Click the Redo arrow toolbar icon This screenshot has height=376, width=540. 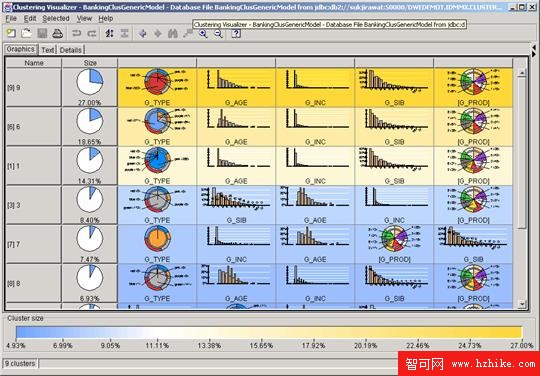[92, 33]
